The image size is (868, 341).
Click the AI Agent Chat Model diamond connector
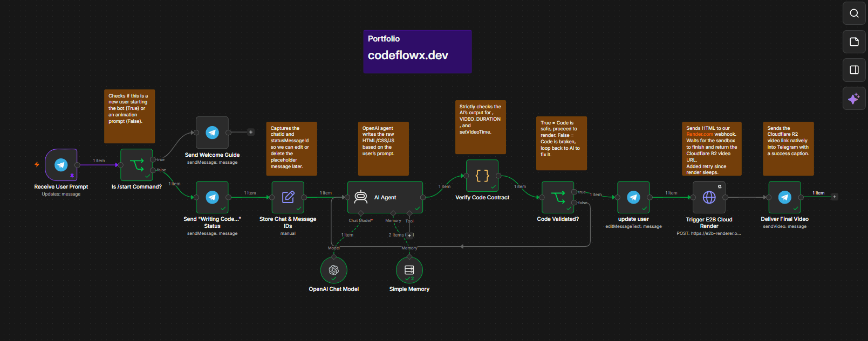(x=361, y=214)
